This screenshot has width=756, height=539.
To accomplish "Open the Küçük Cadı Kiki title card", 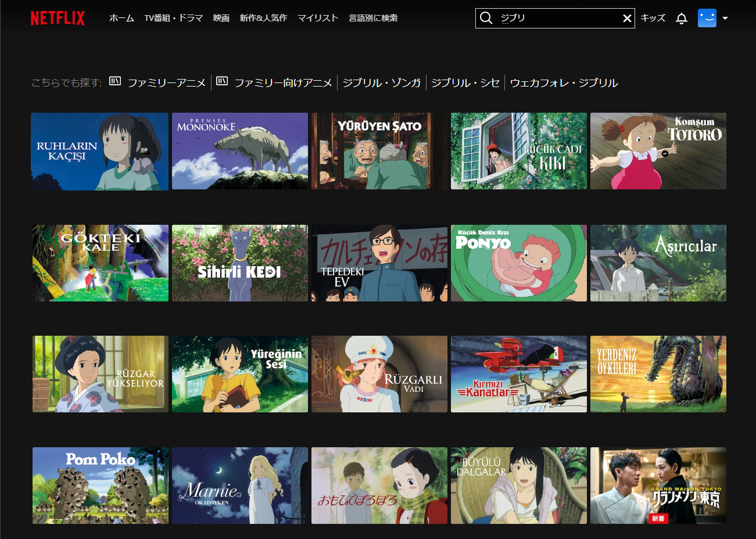I will [x=519, y=151].
